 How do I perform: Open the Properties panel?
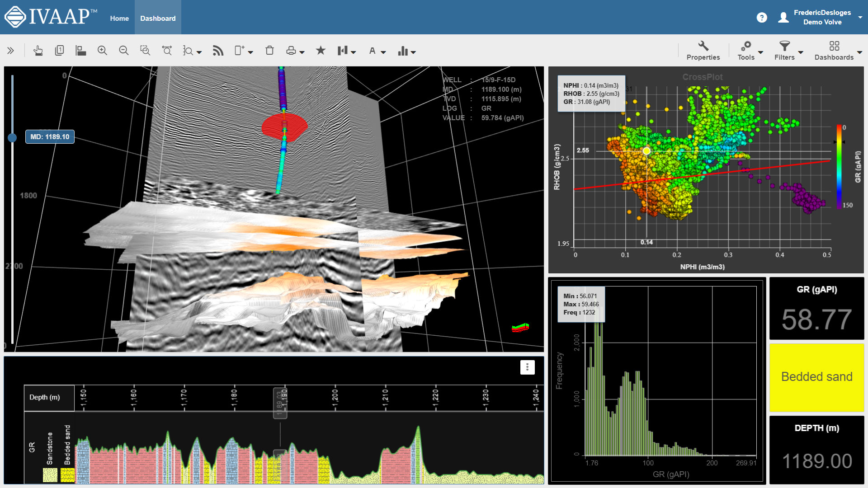tap(703, 51)
